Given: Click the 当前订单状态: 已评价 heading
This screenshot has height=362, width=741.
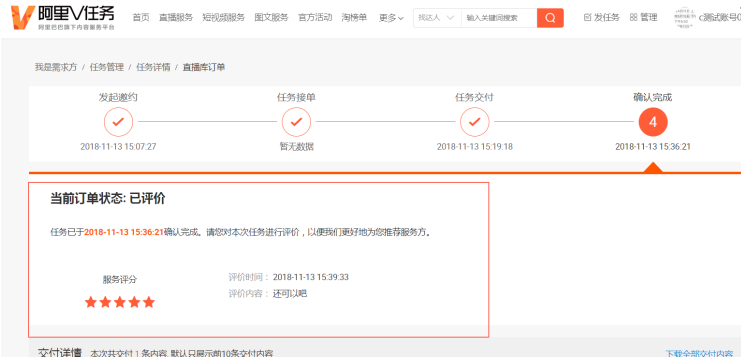Looking at the screenshot, I should point(108,199).
